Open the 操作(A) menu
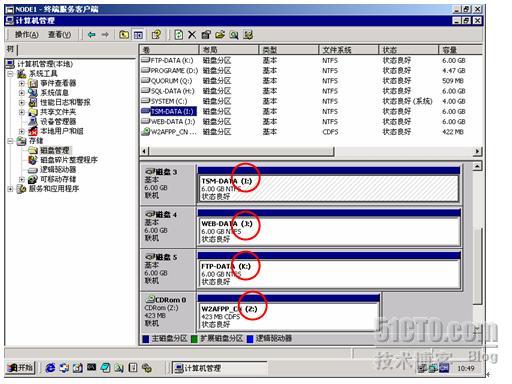The width and height of the screenshot is (512, 384). pos(26,35)
